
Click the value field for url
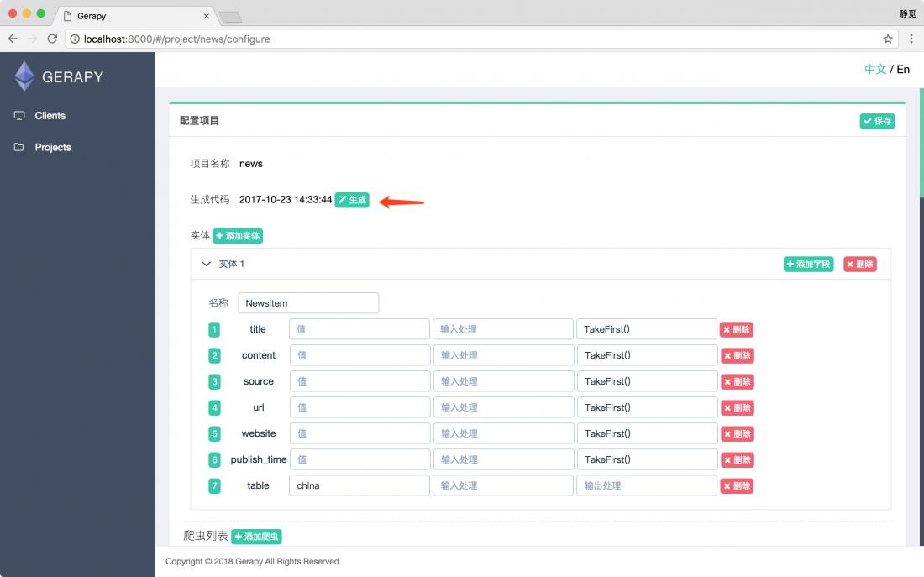click(360, 407)
